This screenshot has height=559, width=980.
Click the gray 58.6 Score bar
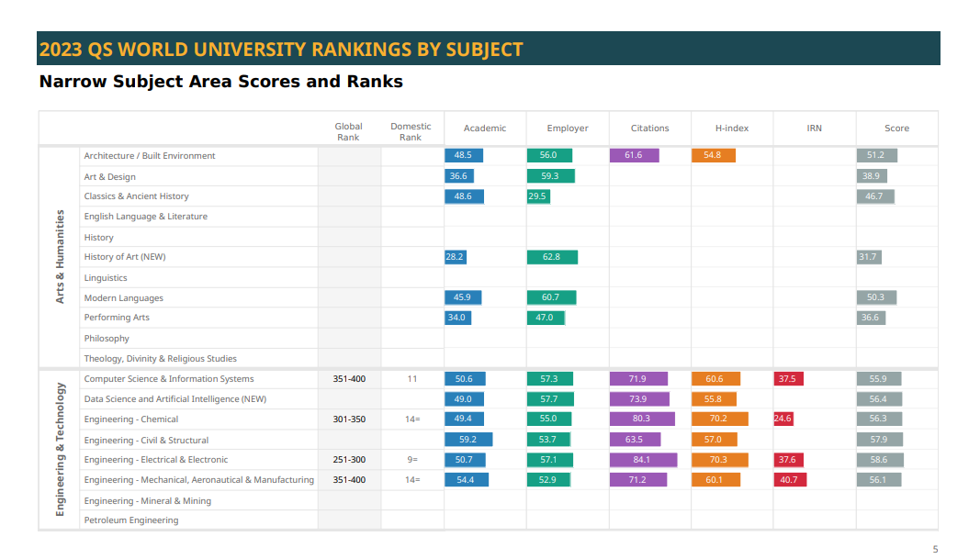point(879,460)
